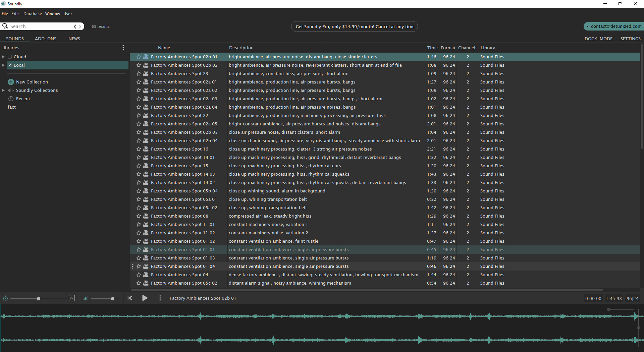
Task: Enable the Cloud library checkbox
Action: pyautogui.click(x=10, y=57)
